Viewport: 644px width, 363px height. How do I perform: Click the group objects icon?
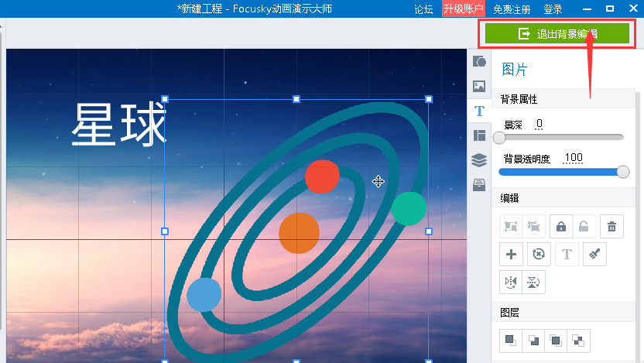click(511, 226)
